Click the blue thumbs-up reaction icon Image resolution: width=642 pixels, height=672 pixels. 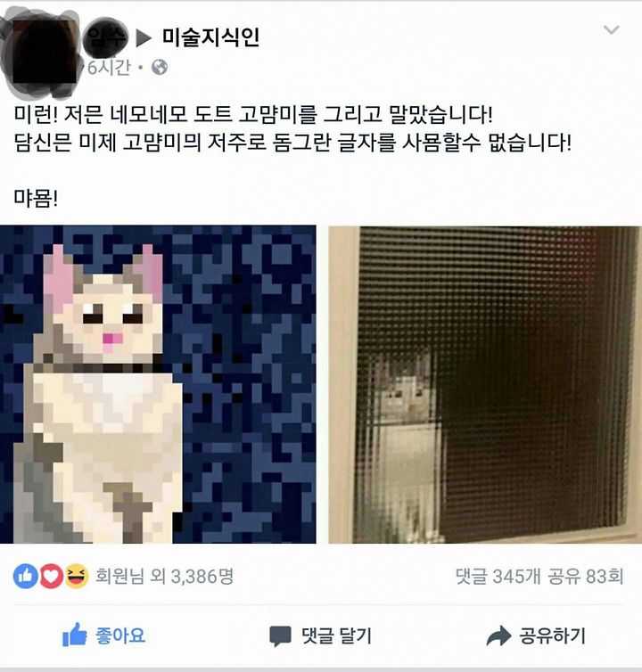(25, 576)
